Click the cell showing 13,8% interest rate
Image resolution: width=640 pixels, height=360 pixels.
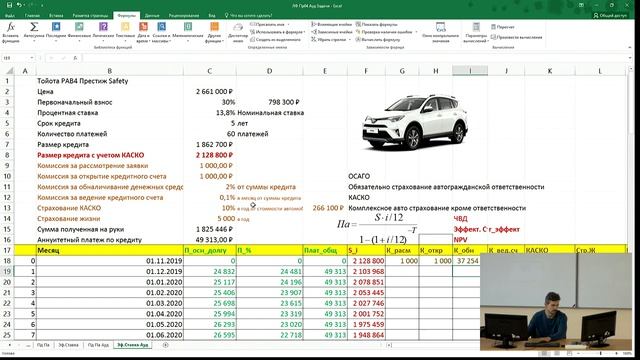click(x=209, y=113)
